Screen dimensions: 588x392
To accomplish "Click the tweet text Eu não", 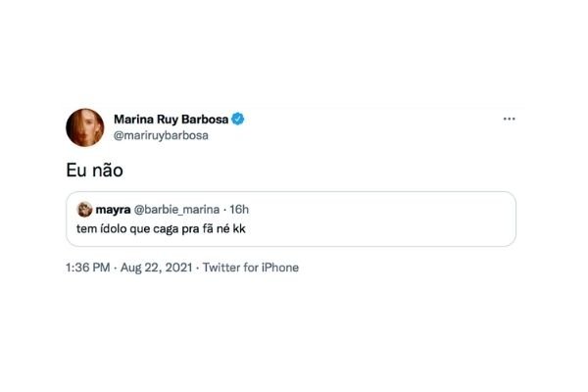I will tap(94, 171).
